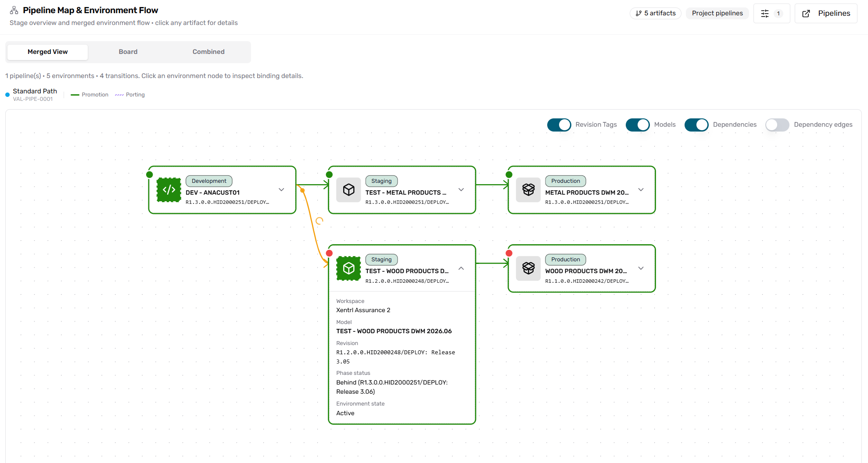Click the external link icon beside Pipelines

click(x=806, y=14)
